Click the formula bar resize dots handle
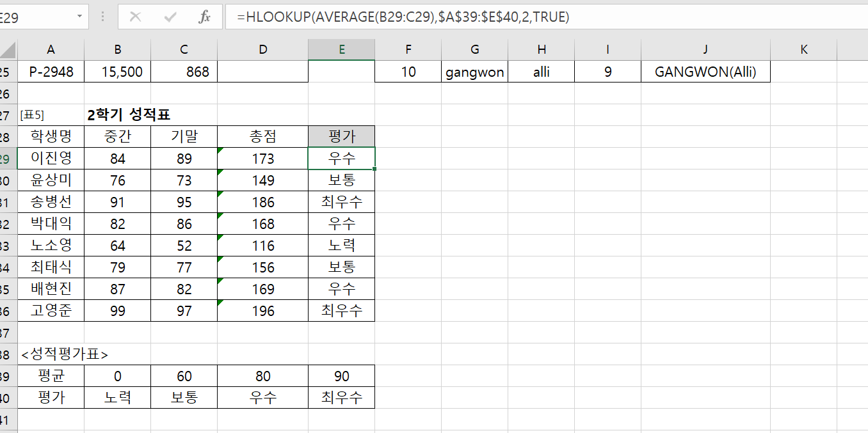The width and height of the screenshot is (868, 433). coord(103,17)
